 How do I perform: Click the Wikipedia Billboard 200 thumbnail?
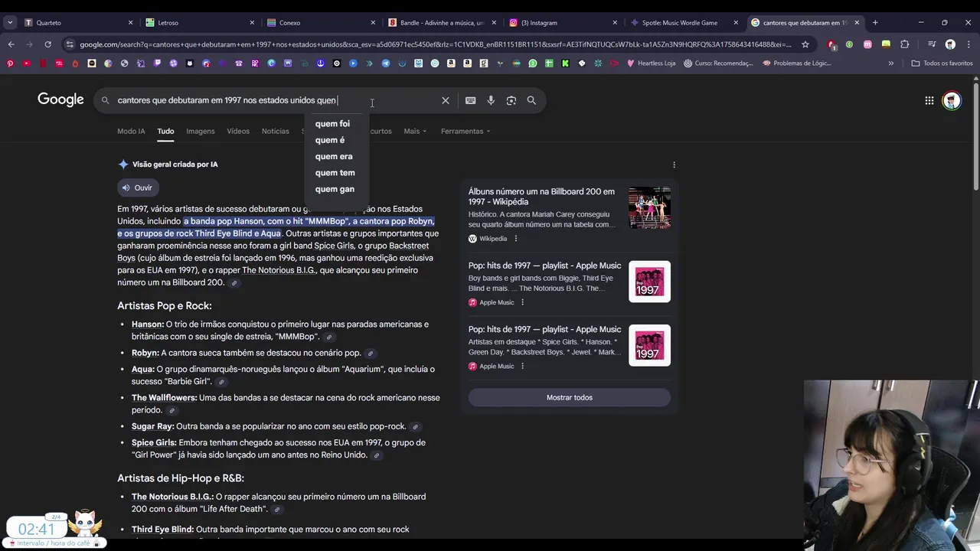point(649,208)
